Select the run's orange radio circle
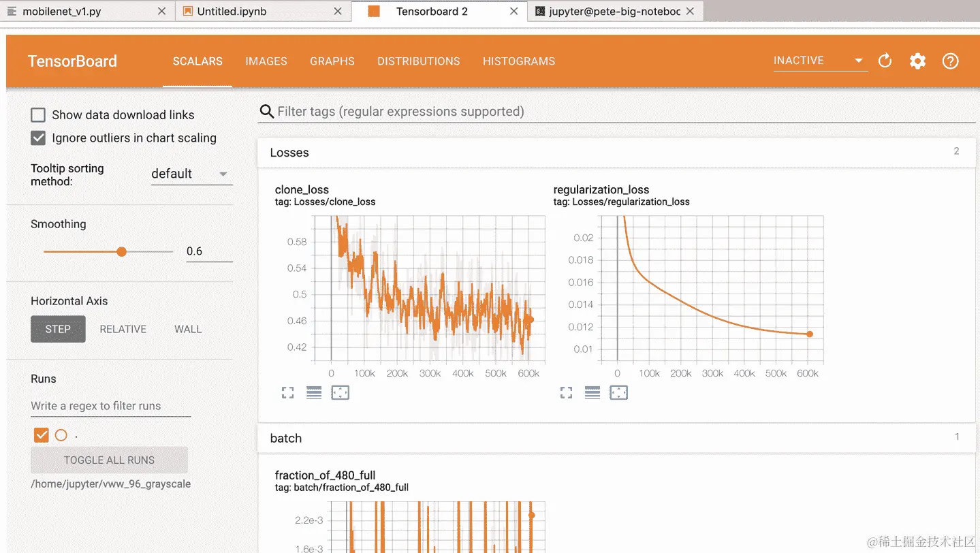 (x=61, y=435)
